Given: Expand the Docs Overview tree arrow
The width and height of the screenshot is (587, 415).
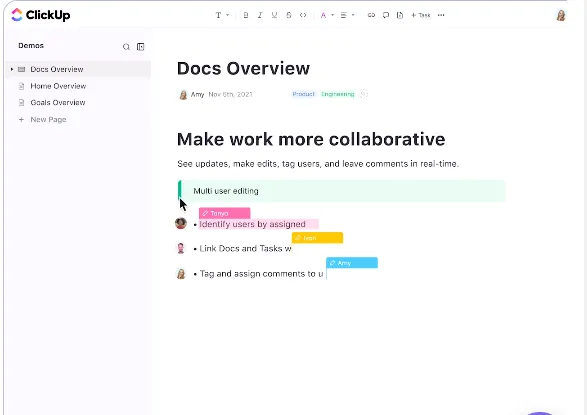Looking at the screenshot, I should pos(12,69).
